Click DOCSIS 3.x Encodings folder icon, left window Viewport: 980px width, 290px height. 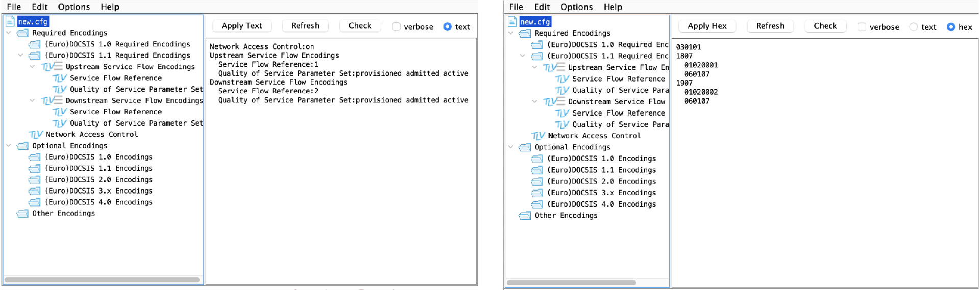pyautogui.click(x=35, y=191)
